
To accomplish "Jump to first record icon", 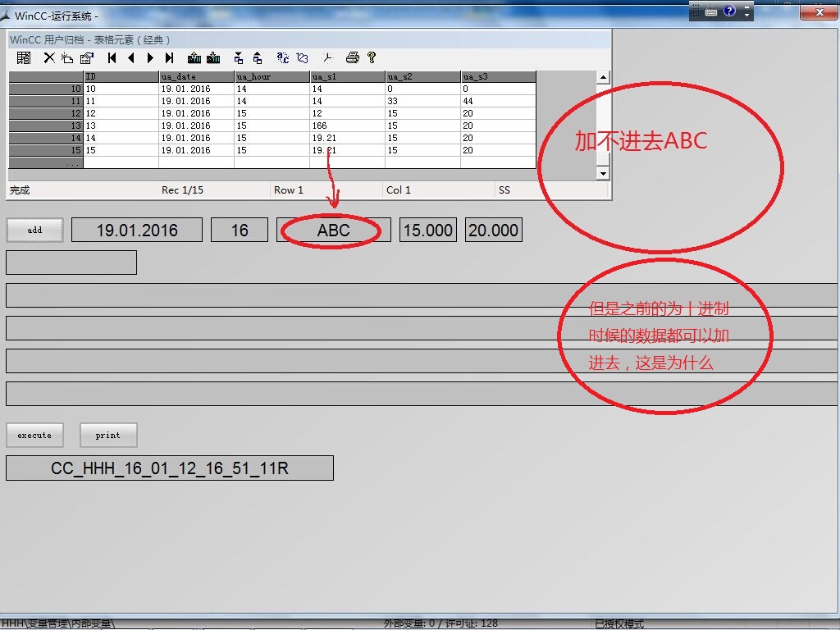I will [112, 58].
